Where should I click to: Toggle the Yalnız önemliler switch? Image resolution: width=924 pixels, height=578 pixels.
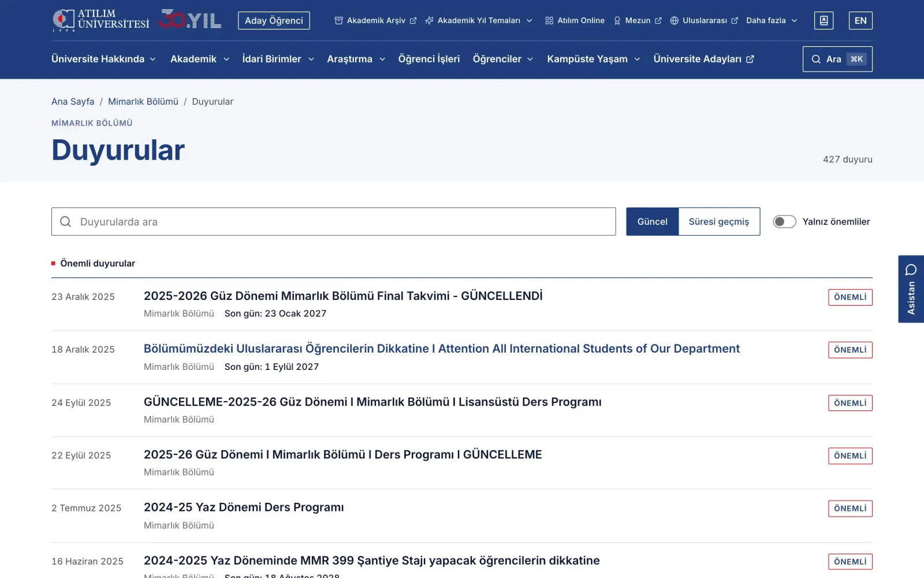coord(784,222)
